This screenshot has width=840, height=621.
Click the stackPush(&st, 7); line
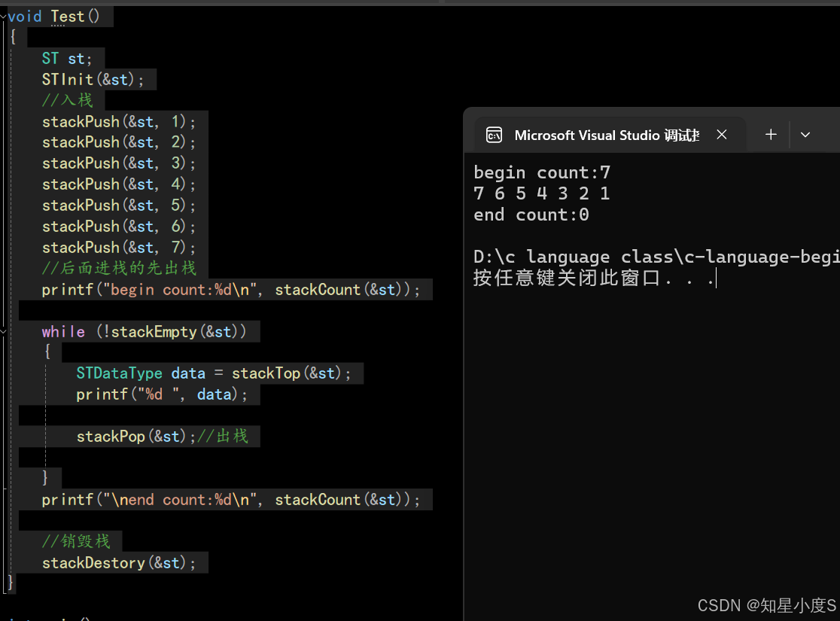coord(118,248)
